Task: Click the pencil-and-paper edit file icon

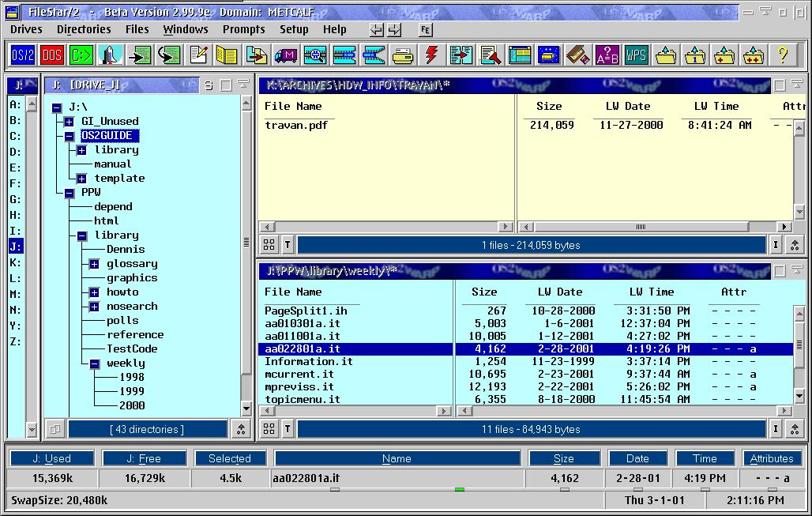Action: [198, 55]
